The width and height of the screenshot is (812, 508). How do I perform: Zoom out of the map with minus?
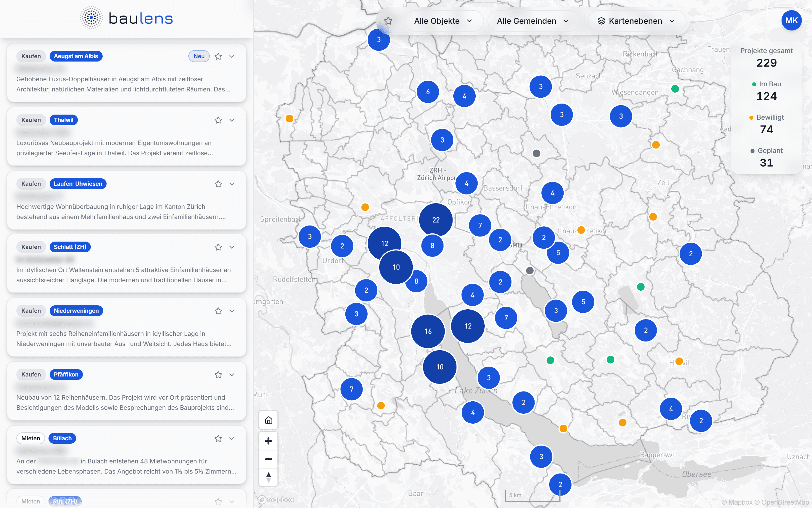pos(268,459)
